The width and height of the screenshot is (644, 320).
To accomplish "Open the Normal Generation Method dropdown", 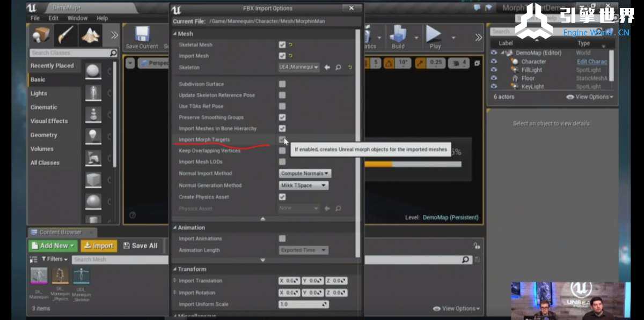I will click(x=304, y=185).
